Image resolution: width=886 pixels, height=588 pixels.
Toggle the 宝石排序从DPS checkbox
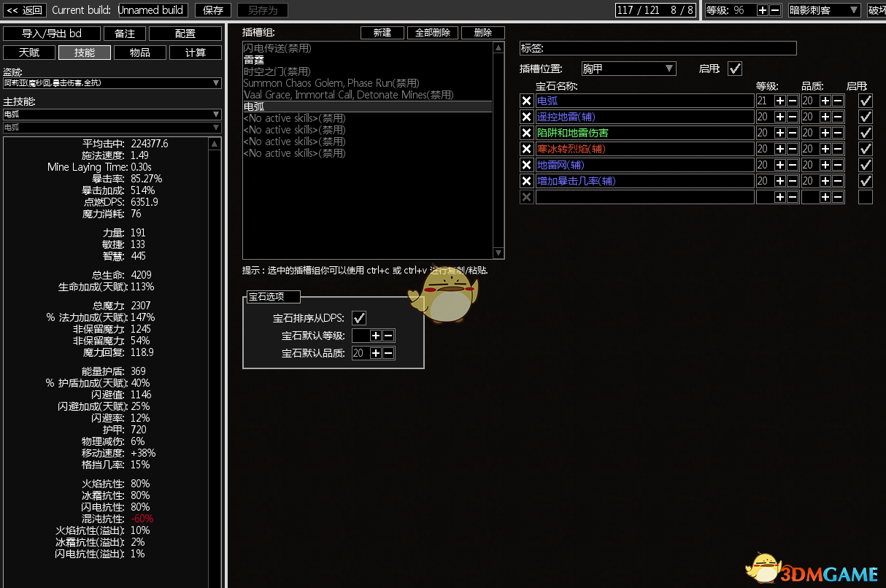pos(359,318)
